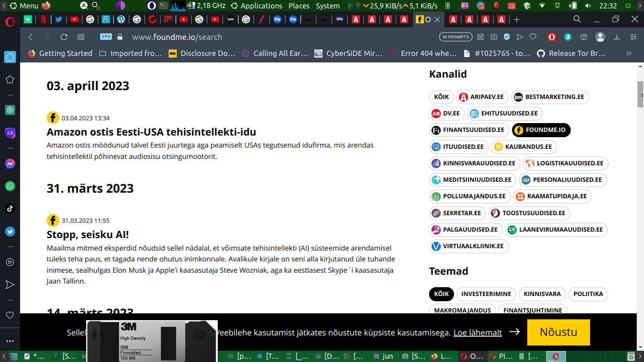Take a snapshot with the camera icon
Screen dimensions: 644x362
pyautogui.click(x=494, y=37)
